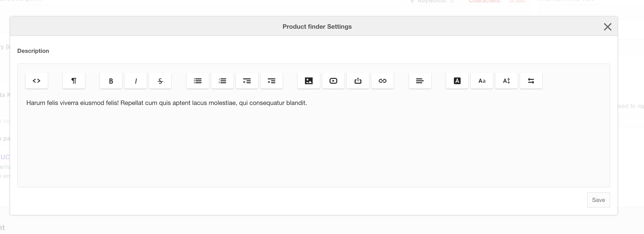Open the font size menu
The width and height of the screenshot is (644, 234).
point(507,81)
